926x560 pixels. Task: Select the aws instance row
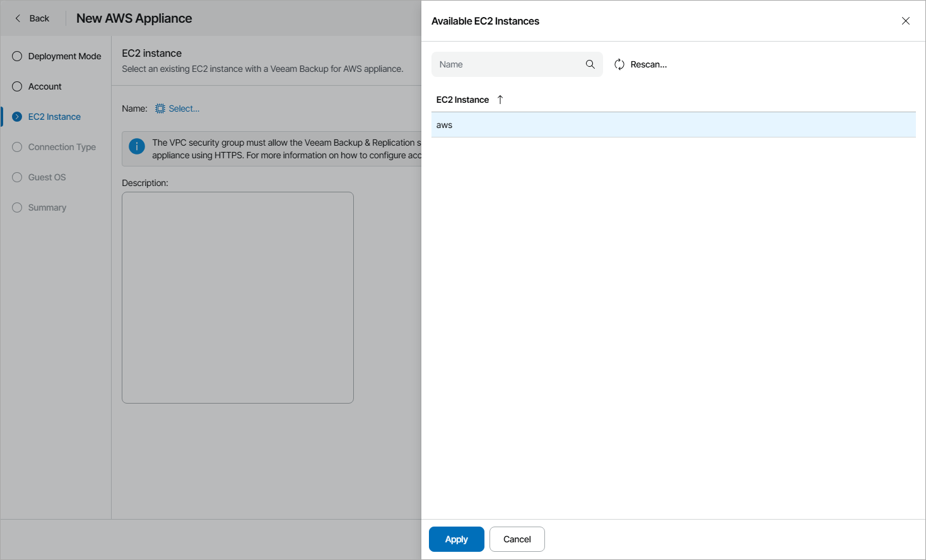pos(673,125)
